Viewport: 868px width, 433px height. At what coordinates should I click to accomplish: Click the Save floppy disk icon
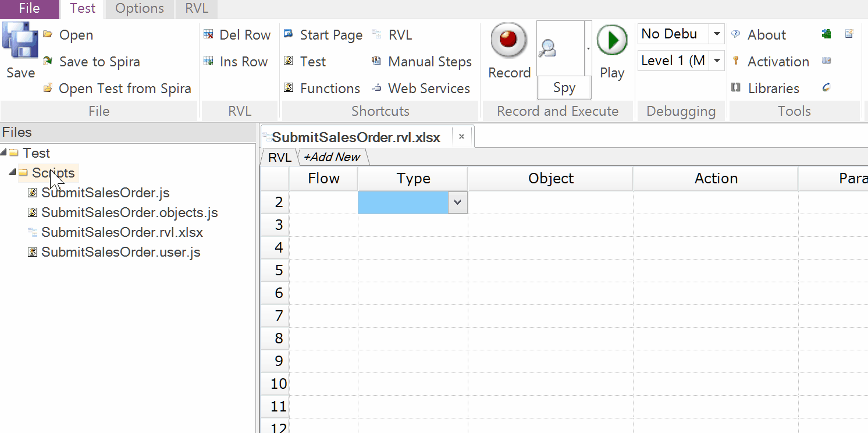20,42
